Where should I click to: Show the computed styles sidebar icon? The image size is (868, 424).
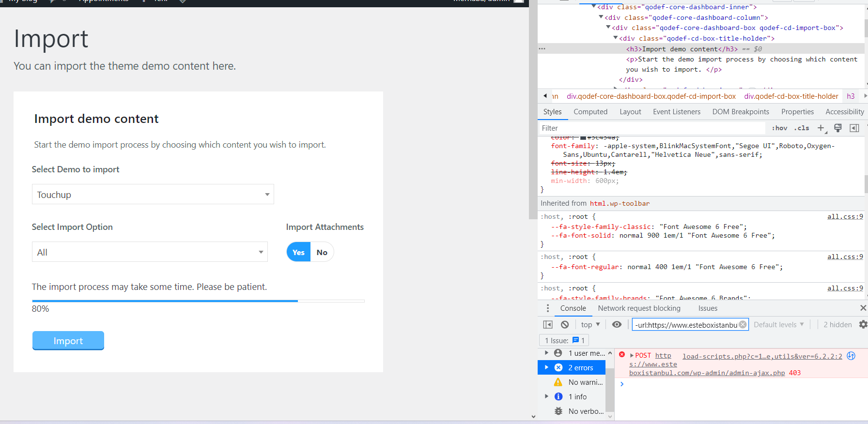pyautogui.click(x=854, y=128)
